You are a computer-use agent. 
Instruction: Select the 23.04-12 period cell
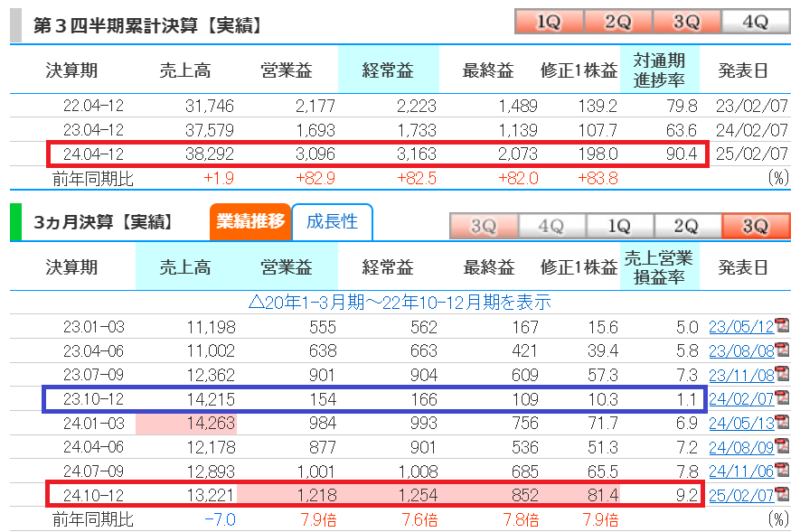[x=93, y=129]
